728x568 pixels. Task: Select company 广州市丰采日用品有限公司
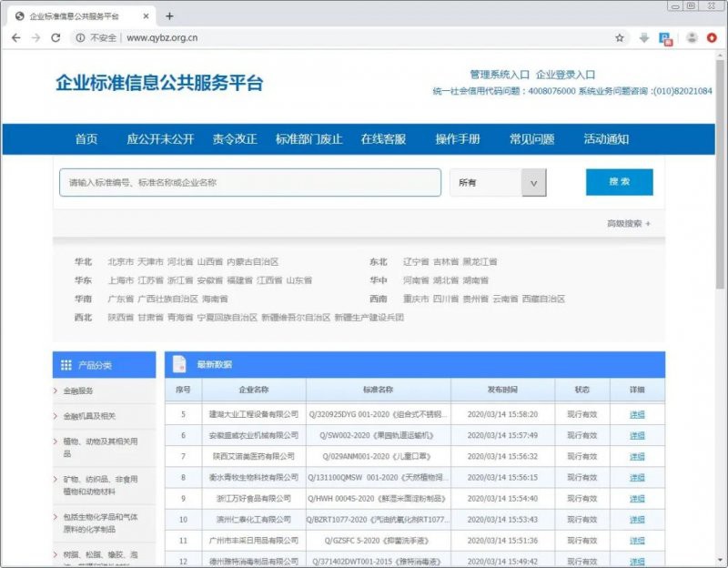[254, 541]
